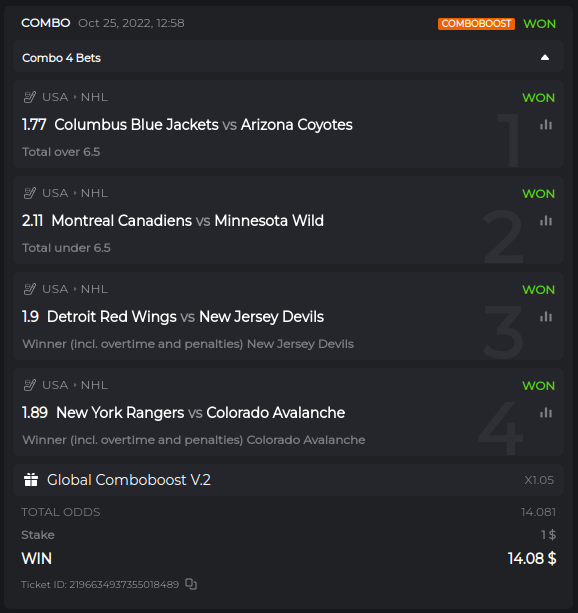Click hockey icon in first USA NHL row

30,97
